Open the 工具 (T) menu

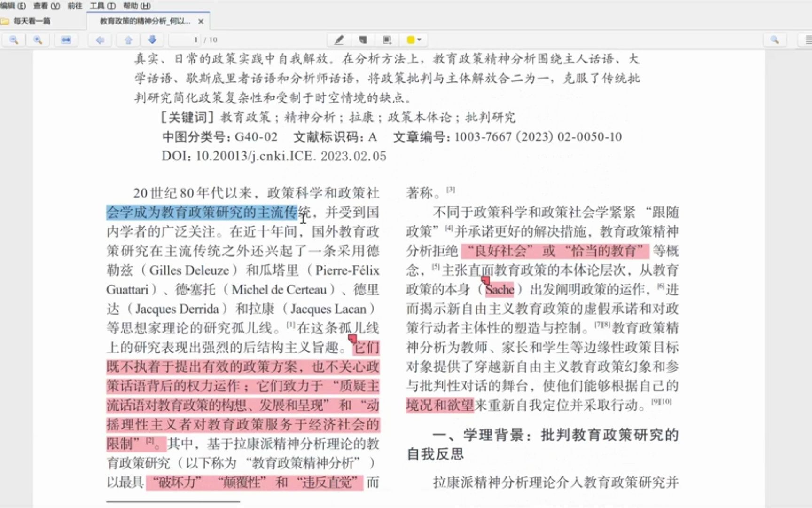point(102,6)
